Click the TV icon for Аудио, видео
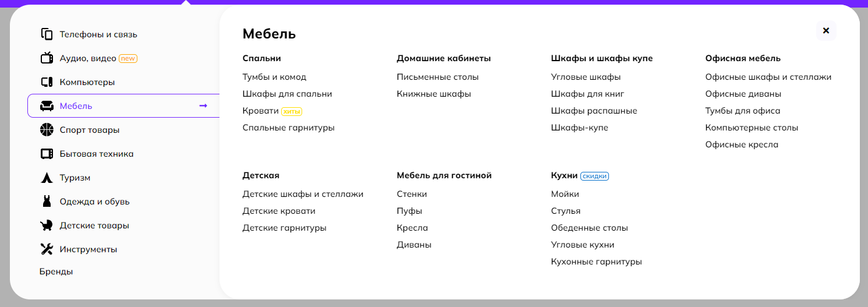The image size is (868, 307). (47, 58)
